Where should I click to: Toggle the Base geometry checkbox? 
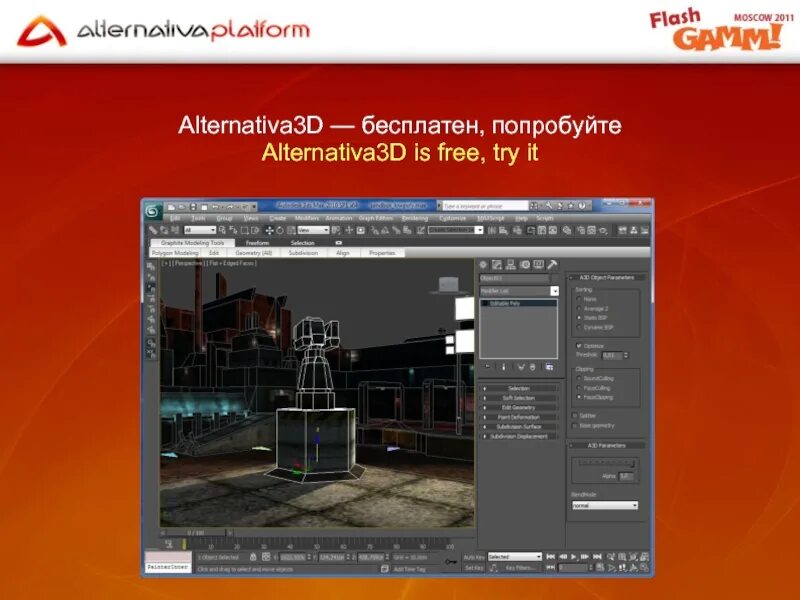click(575, 426)
